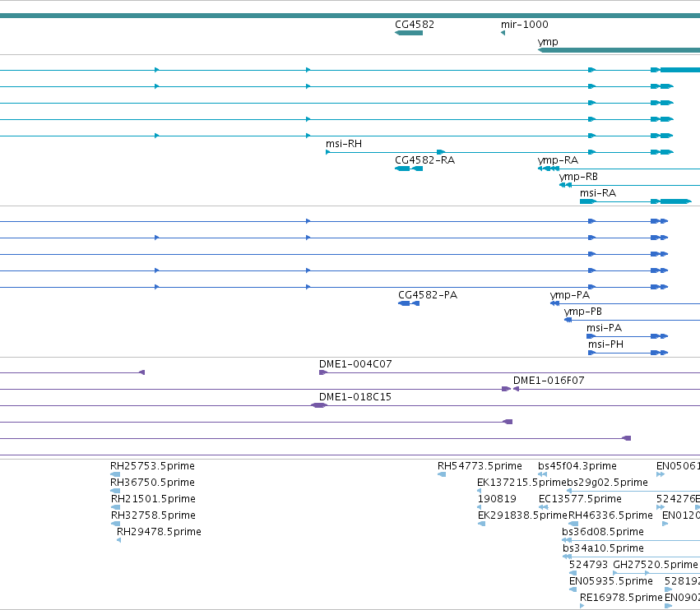Select the ymp-RB transcript label
Image resolution: width=700 pixels, height=610 pixels.
click(x=578, y=177)
